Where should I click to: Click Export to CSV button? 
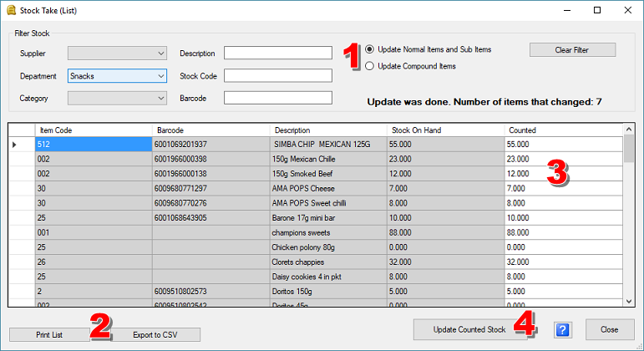(x=155, y=334)
